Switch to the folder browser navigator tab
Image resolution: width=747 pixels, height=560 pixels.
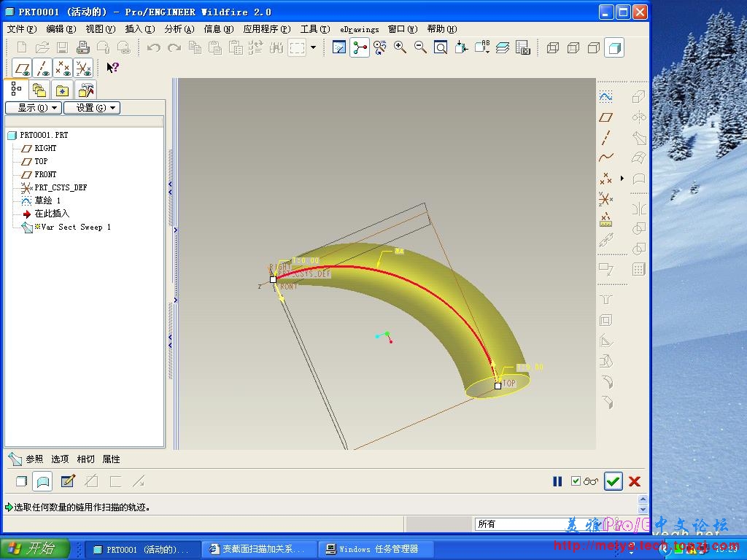click(x=39, y=90)
